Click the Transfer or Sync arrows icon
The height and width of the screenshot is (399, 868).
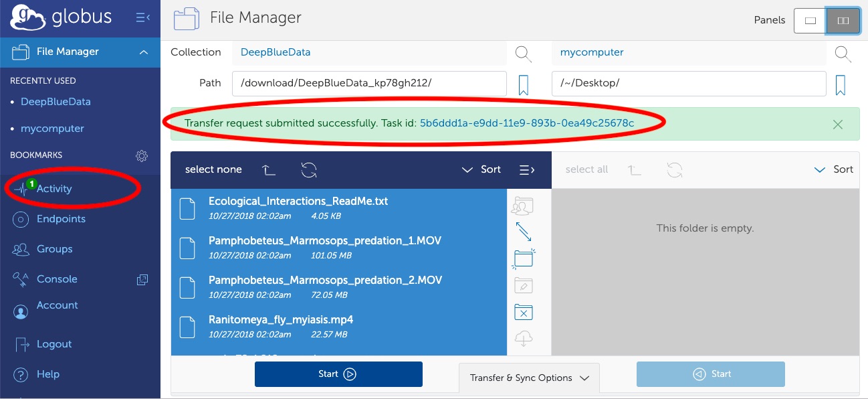tap(524, 232)
